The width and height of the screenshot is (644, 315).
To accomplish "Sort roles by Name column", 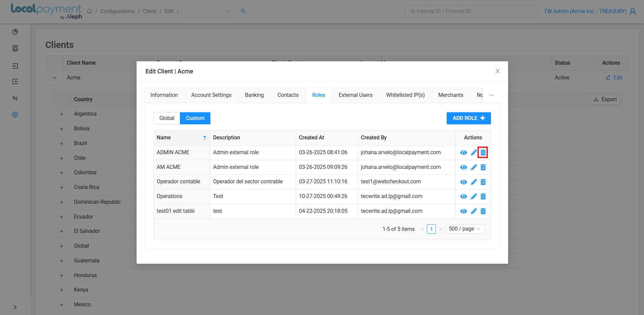I will (205, 138).
